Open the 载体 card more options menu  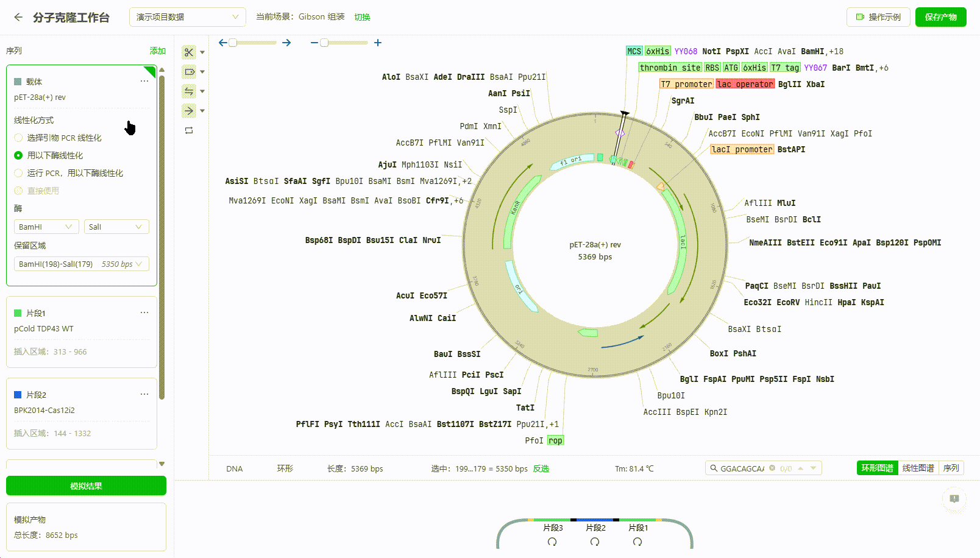pos(144,81)
